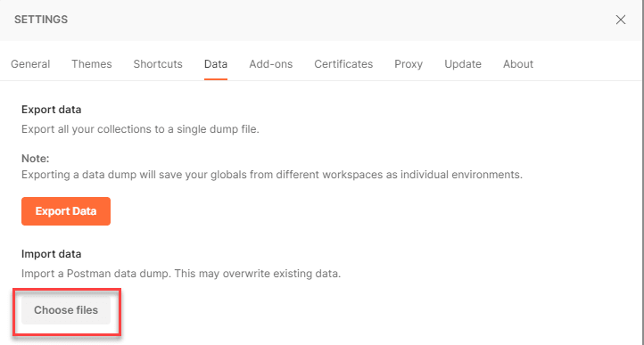Open the Themes tab

coord(92,64)
